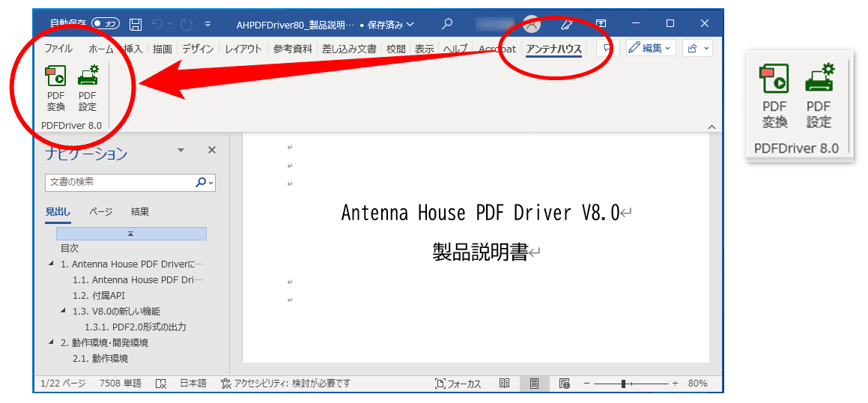Select heading 1.1. Antenna House PDF Dri…
868x403 pixels.
137,280
